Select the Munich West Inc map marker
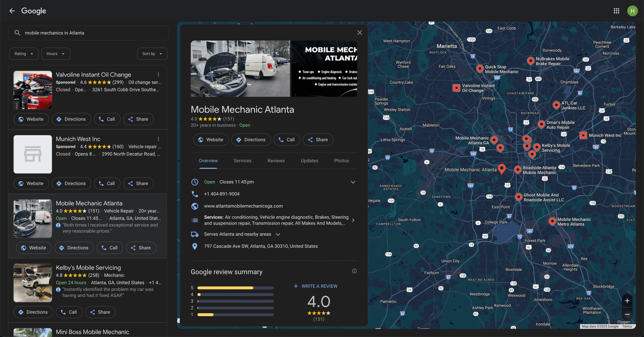 [583, 136]
